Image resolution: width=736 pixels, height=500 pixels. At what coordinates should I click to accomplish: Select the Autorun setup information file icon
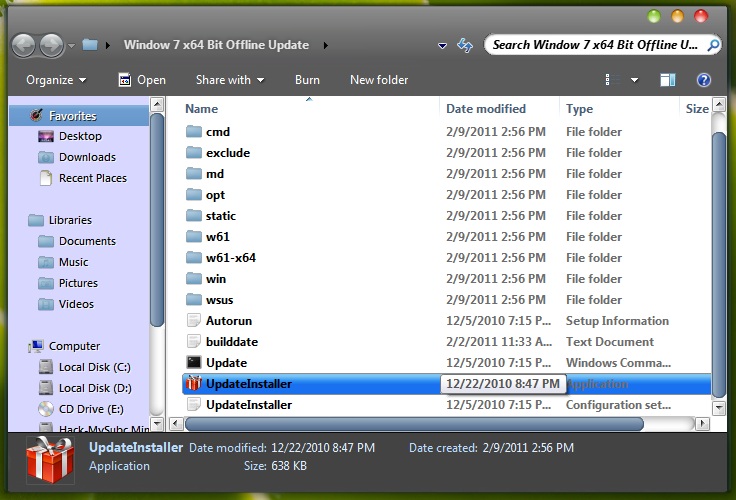[x=193, y=321]
